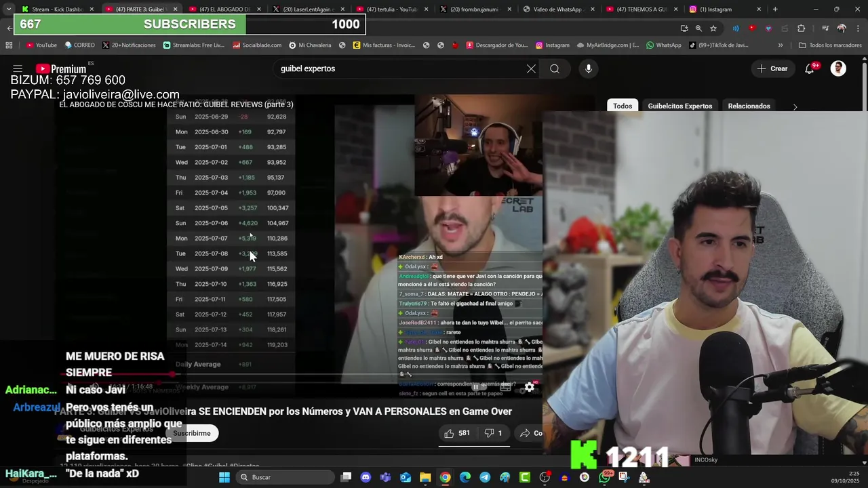Open the Mi Chavaleria bookmark
Screen dimensions: 868x488
(x=310, y=45)
